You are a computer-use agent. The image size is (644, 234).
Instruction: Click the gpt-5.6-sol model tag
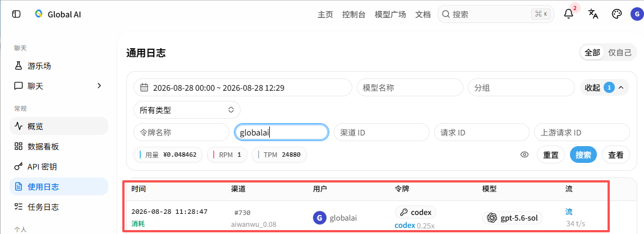click(512, 218)
